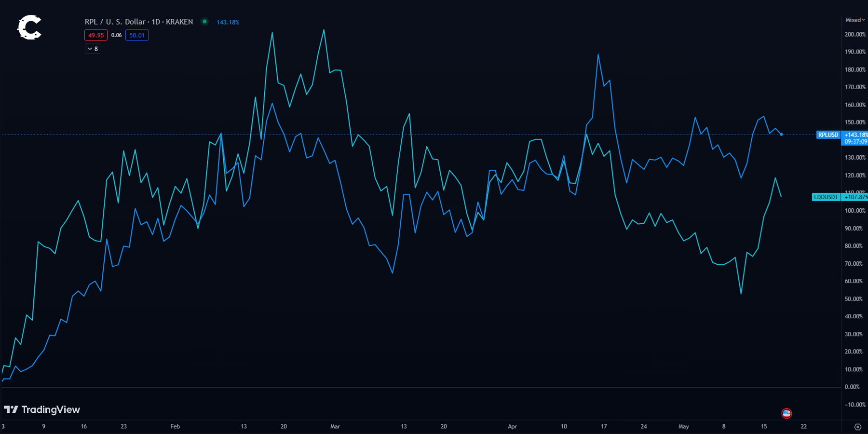Click the 23 date label on the time axis

coord(124,426)
